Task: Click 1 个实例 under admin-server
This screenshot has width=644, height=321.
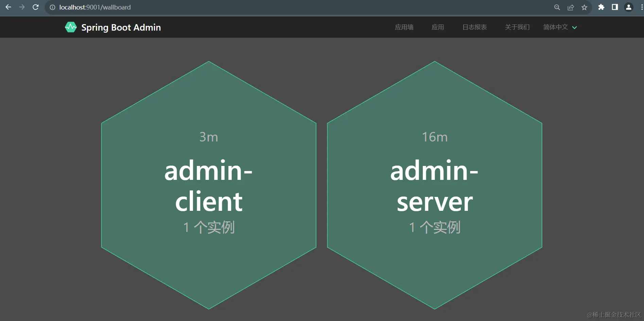Action: [x=435, y=227]
